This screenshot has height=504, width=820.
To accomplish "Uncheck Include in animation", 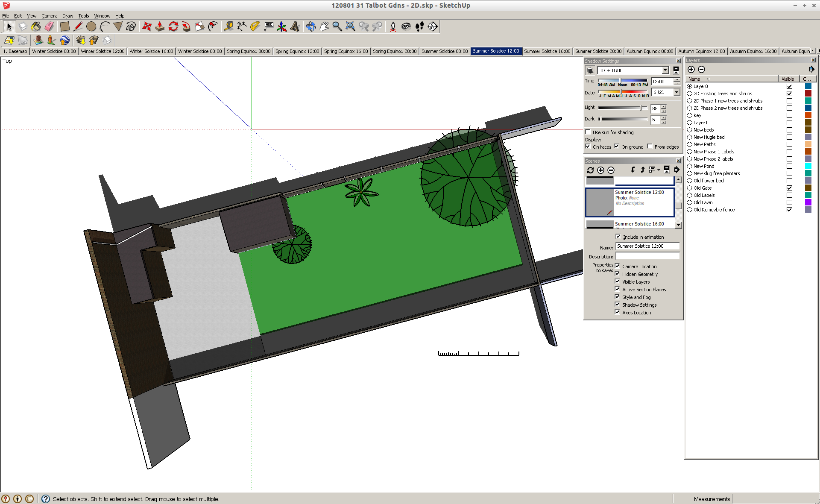I will (x=618, y=237).
